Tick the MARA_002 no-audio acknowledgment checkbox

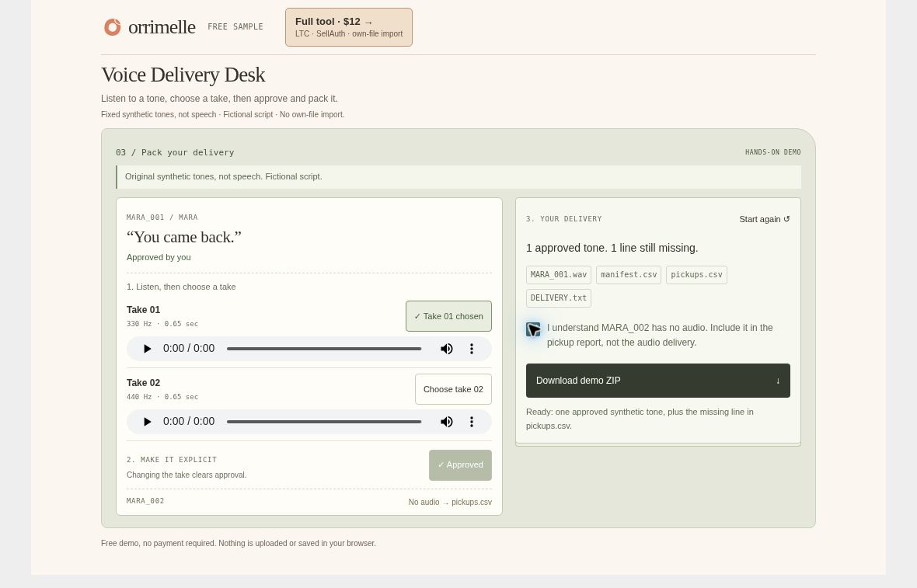pyautogui.click(x=533, y=329)
